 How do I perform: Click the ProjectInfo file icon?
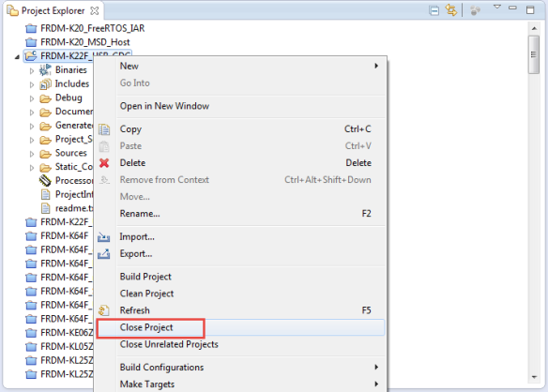[45, 194]
